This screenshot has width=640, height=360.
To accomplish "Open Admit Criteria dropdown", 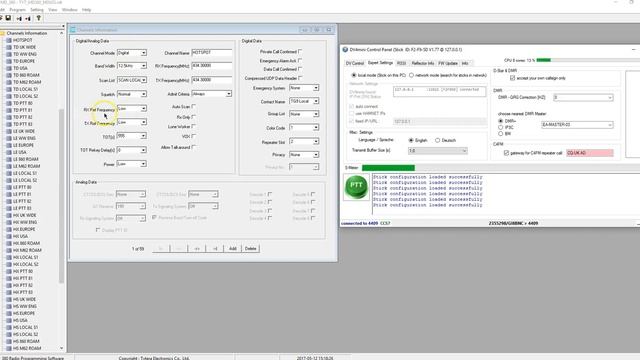I will point(229,94).
